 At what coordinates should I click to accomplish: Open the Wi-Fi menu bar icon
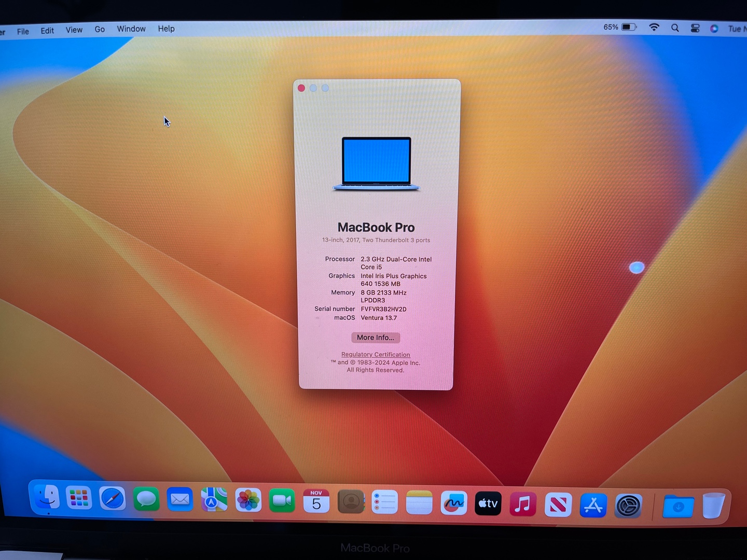(x=654, y=27)
